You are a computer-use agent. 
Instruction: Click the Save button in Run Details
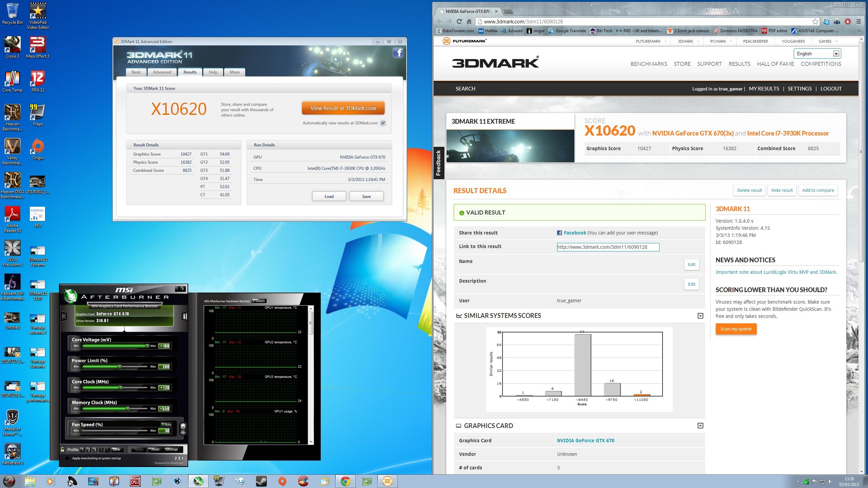tap(366, 196)
